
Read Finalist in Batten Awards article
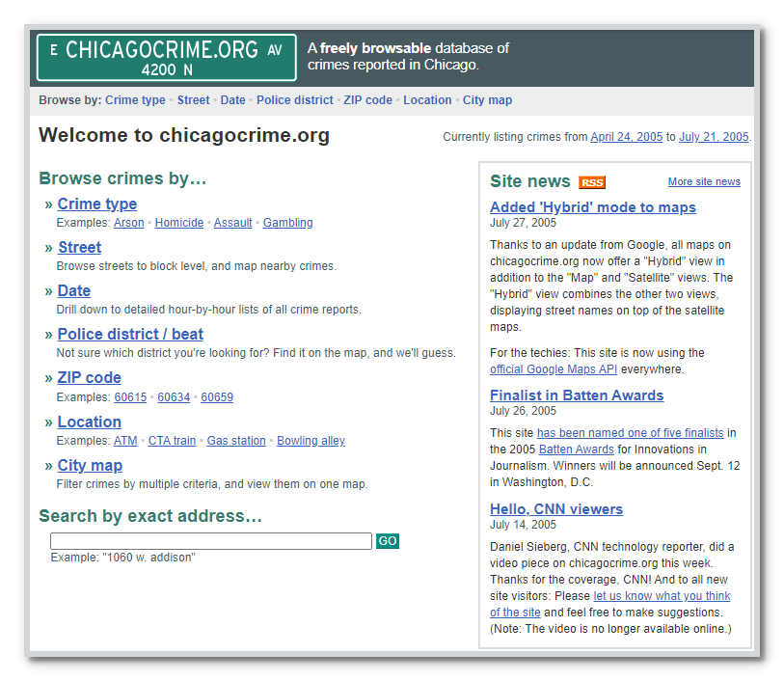coord(577,395)
